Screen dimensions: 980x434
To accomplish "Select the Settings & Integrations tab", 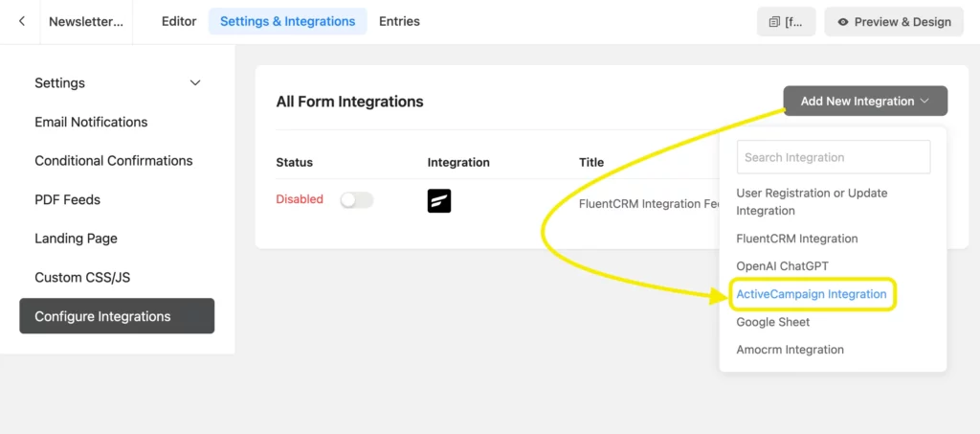I will point(287,21).
